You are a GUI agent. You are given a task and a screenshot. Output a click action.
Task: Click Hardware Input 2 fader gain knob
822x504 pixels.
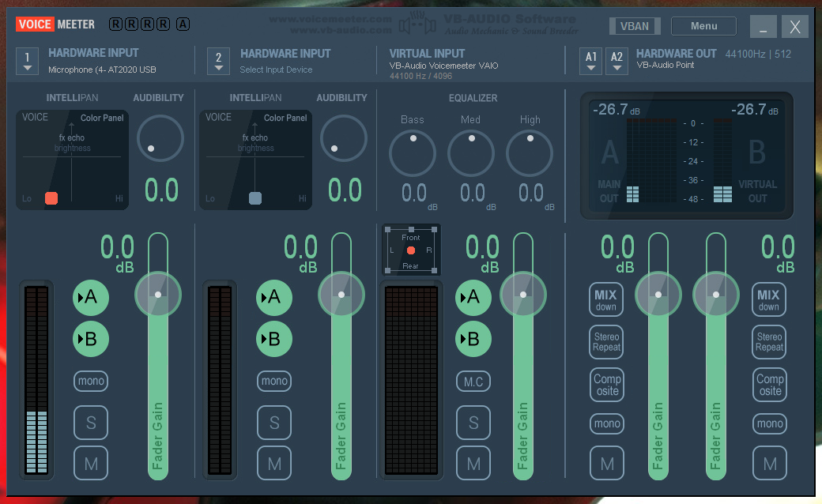click(341, 295)
